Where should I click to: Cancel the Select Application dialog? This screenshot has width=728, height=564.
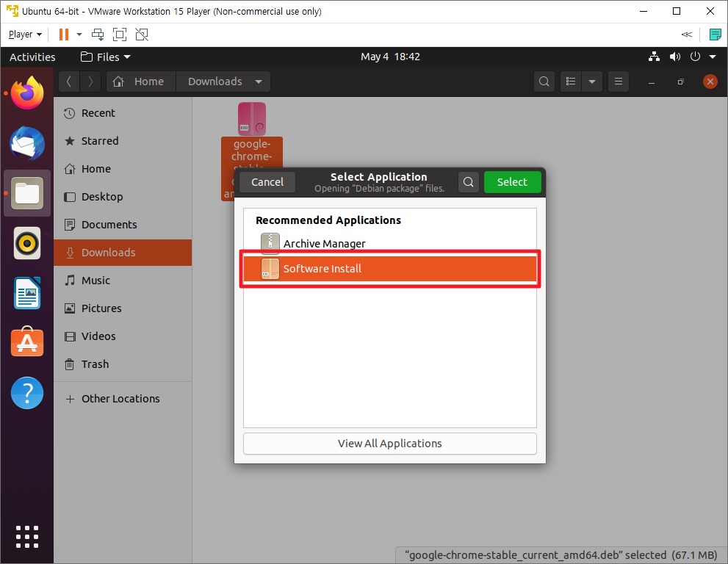click(267, 182)
